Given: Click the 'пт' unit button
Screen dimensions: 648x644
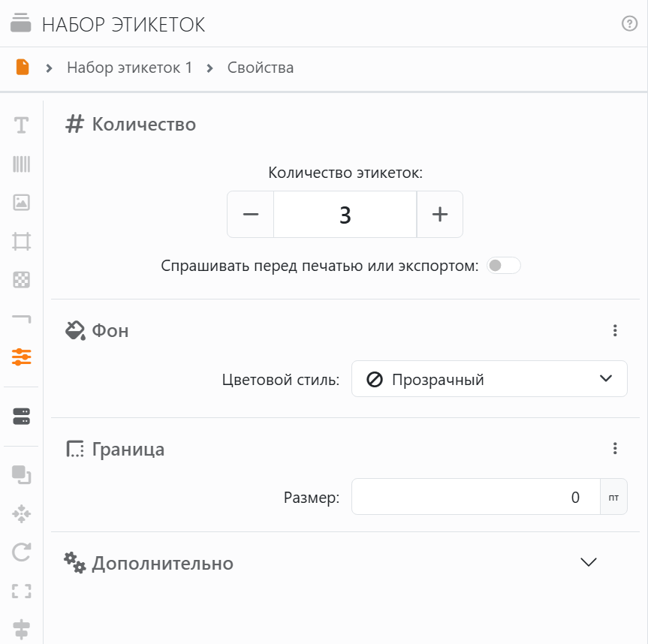Looking at the screenshot, I should click(x=613, y=497).
